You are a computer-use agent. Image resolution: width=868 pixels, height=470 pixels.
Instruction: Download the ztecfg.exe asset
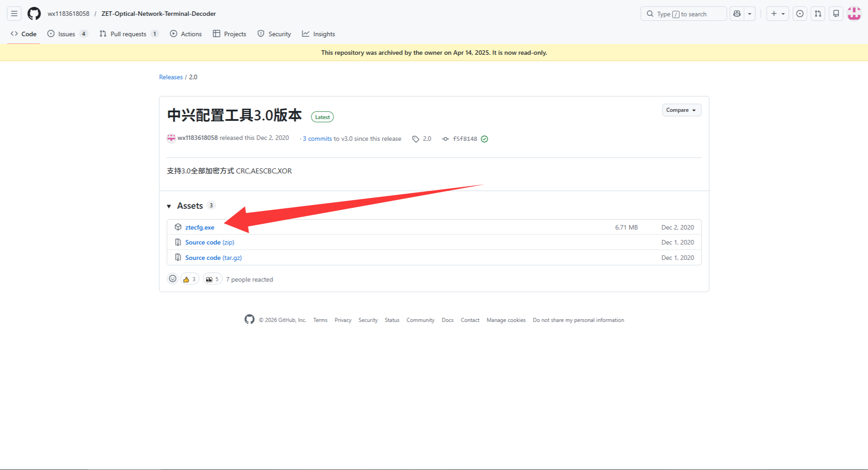tap(200, 227)
